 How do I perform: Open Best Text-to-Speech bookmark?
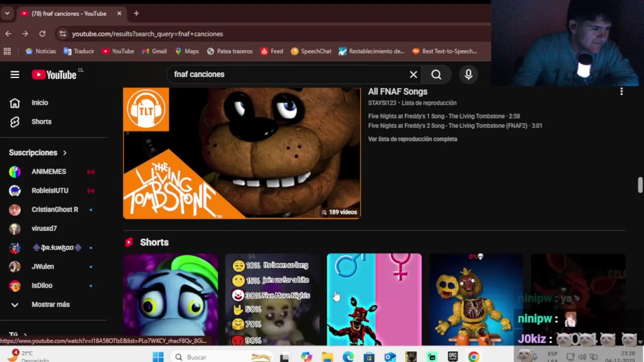pyautogui.click(x=444, y=51)
